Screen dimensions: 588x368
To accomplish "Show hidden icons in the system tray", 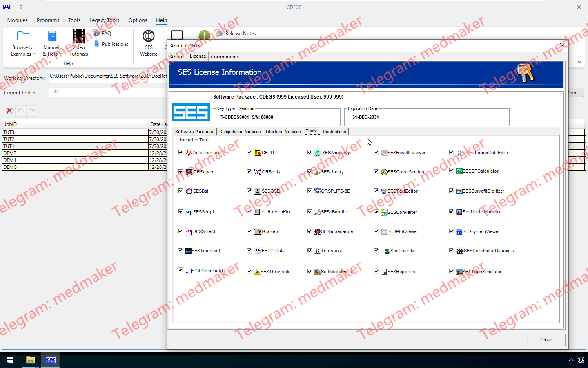I will [571, 360].
